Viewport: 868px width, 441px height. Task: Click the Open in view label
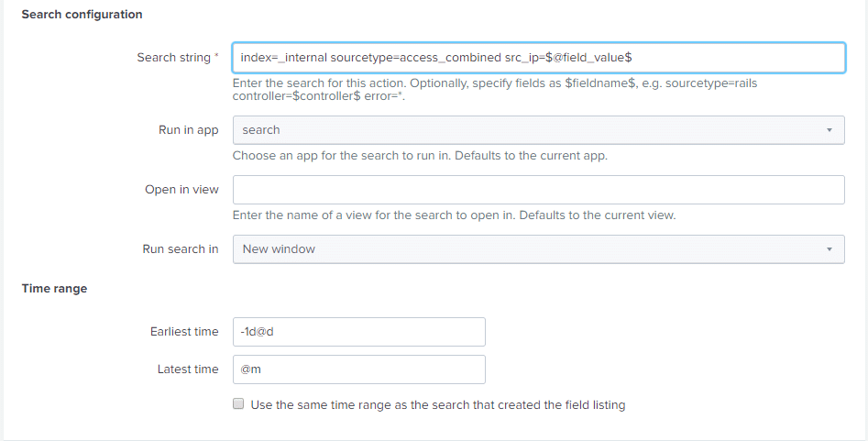pos(181,190)
